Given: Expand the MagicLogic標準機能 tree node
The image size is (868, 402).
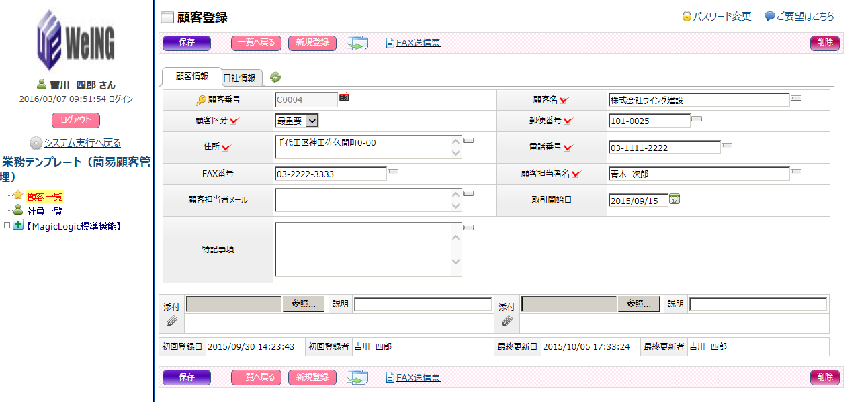Looking at the screenshot, I should tap(7, 225).
